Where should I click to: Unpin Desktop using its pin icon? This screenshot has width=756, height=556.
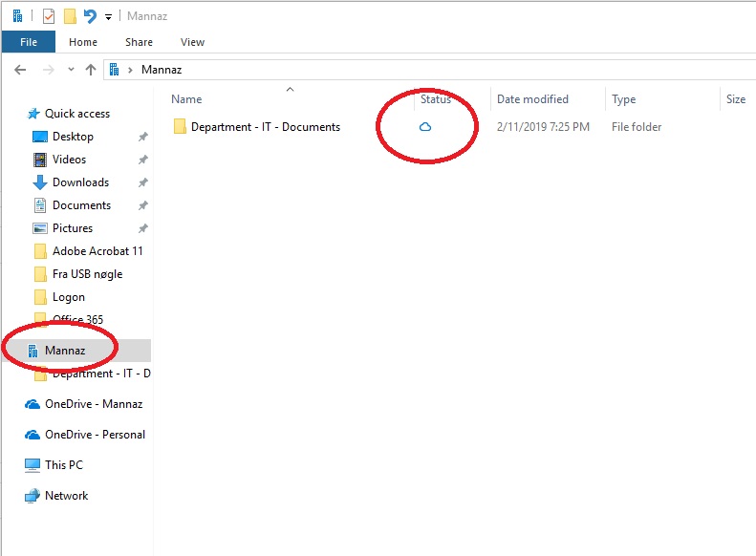point(142,137)
